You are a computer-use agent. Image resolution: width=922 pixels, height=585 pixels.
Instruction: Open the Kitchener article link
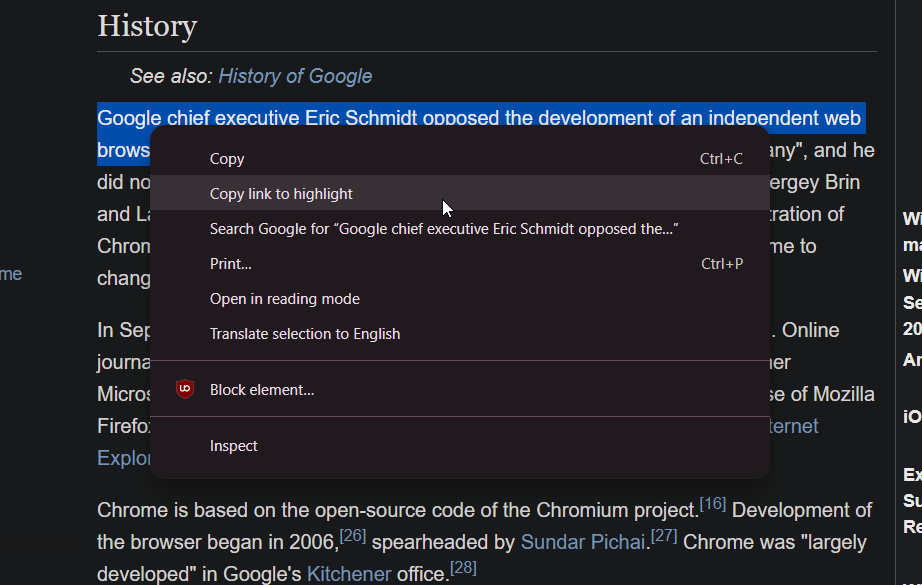click(x=348, y=574)
